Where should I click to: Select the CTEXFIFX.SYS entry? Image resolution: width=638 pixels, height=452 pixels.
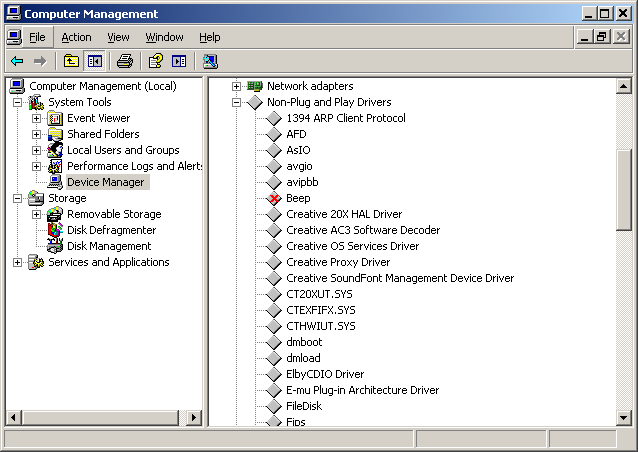(x=321, y=310)
